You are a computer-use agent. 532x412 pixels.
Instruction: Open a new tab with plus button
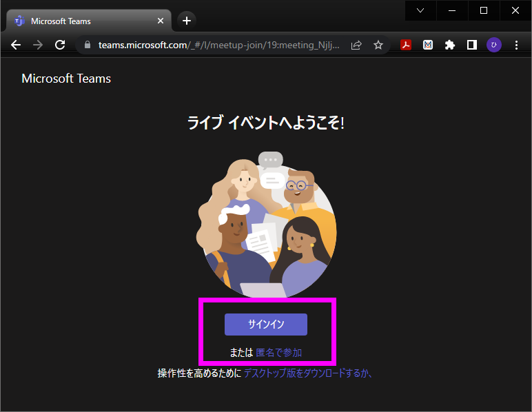tap(187, 21)
